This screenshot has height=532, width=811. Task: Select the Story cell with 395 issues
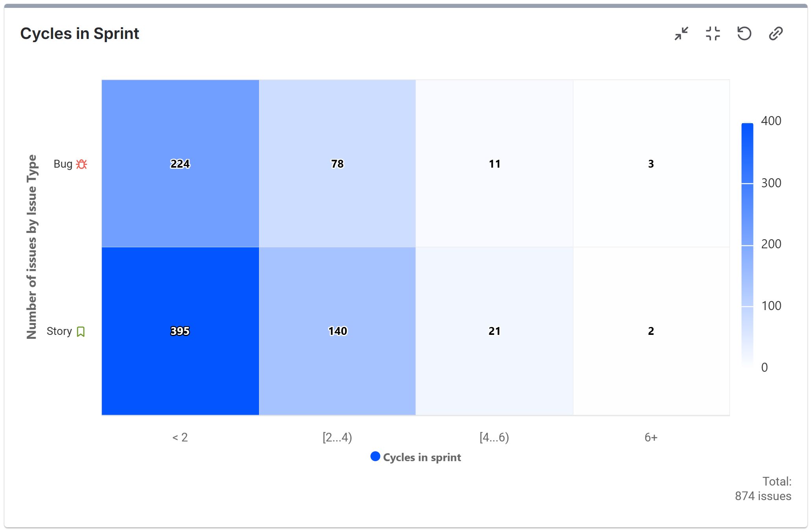click(x=180, y=331)
